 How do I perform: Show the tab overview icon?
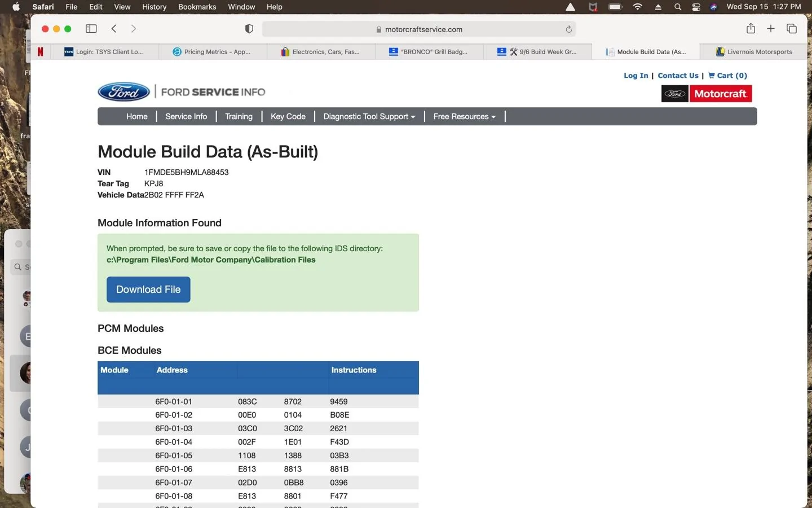(792, 29)
